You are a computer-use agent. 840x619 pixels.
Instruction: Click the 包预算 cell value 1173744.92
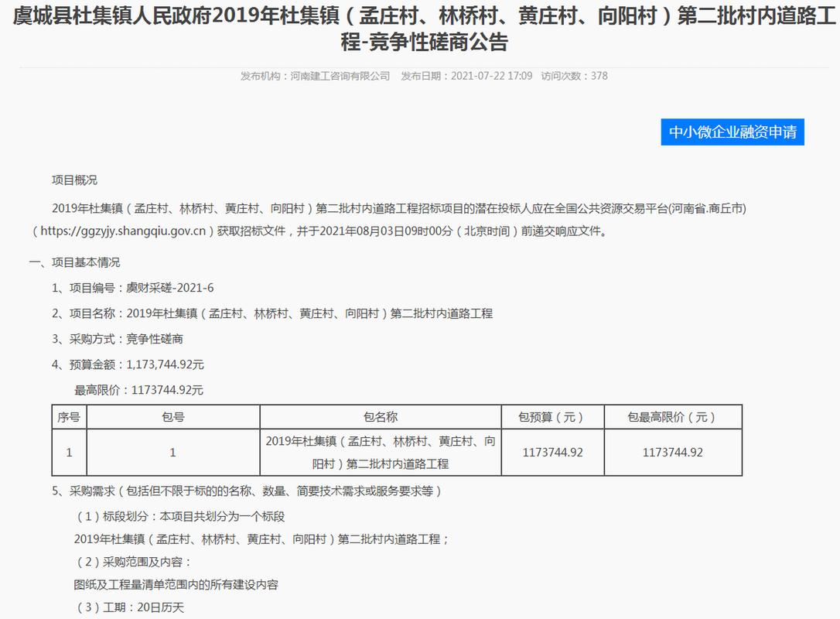(x=552, y=453)
